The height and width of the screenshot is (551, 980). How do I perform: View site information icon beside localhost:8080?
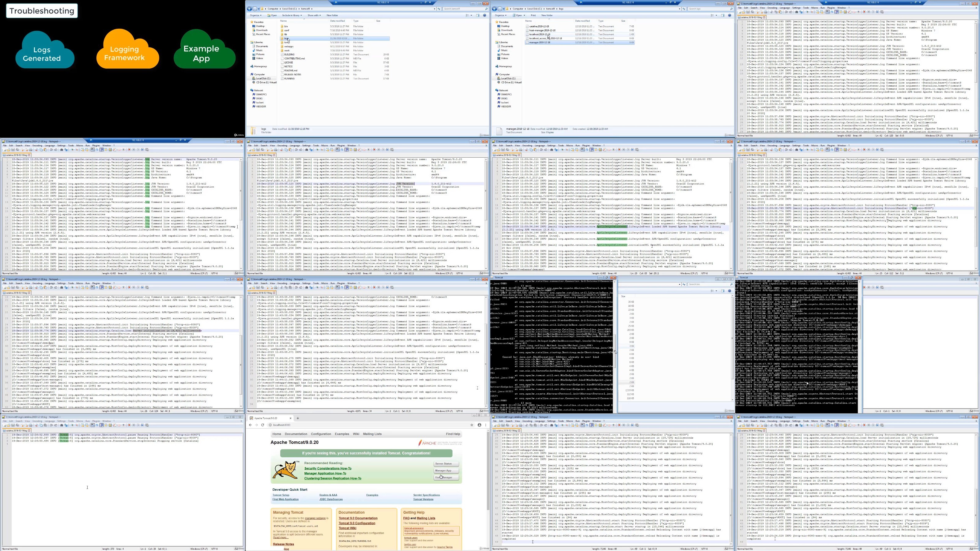(x=270, y=425)
